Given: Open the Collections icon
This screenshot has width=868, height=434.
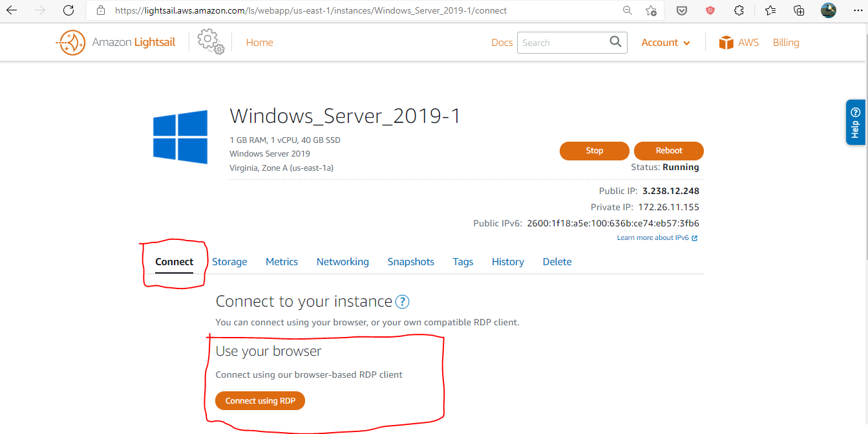Looking at the screenshot, I should [x=799, y=10].
